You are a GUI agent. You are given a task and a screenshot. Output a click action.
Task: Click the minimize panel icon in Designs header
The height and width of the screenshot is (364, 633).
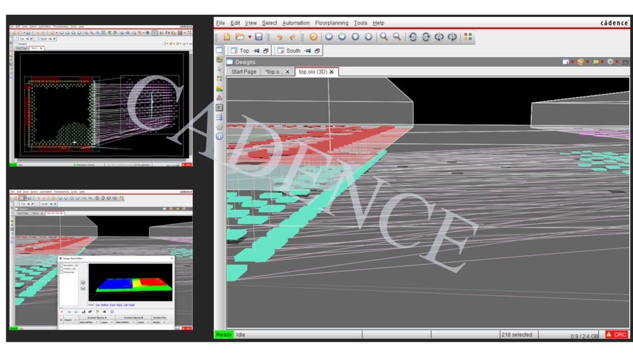pyautogui.click(x=625, y=62)
